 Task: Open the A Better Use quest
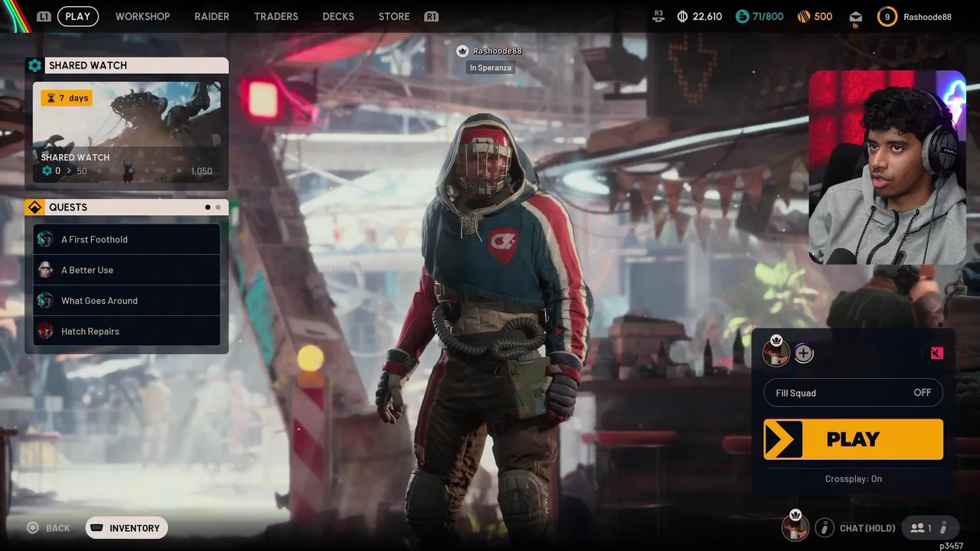[126, 270]
